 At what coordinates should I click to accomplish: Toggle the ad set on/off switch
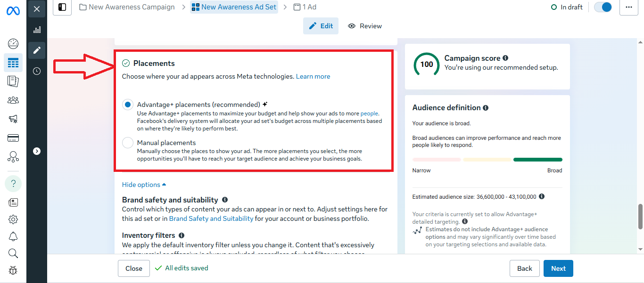coord(603,7)
